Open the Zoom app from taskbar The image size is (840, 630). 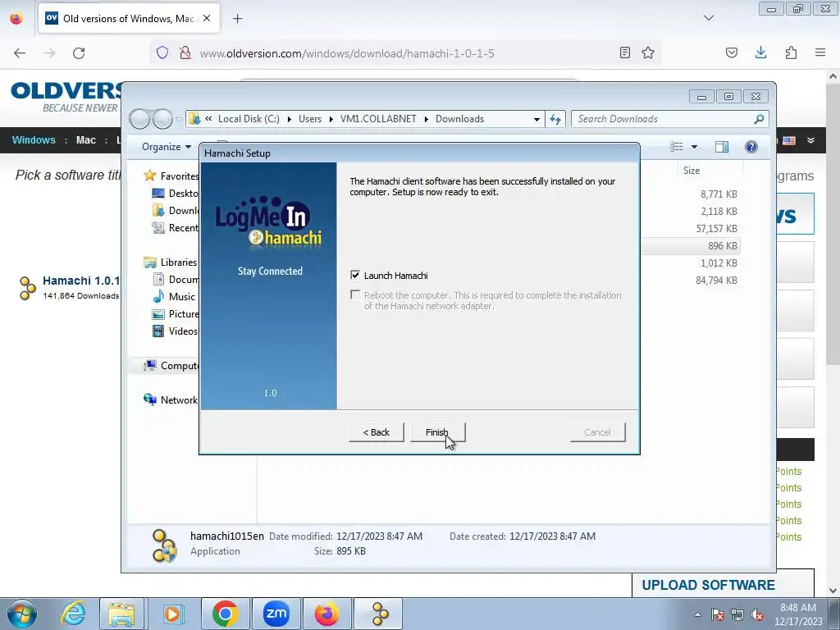[276, 614]
